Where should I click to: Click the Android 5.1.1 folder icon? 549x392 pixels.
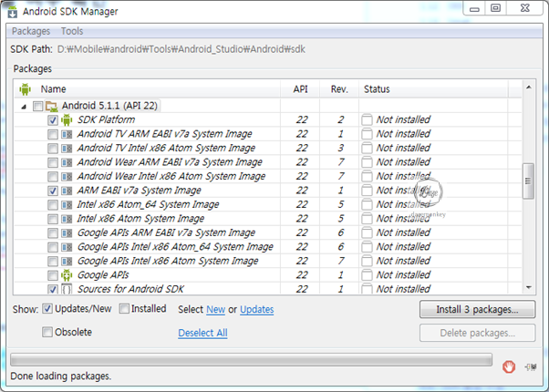click(51, 106)
